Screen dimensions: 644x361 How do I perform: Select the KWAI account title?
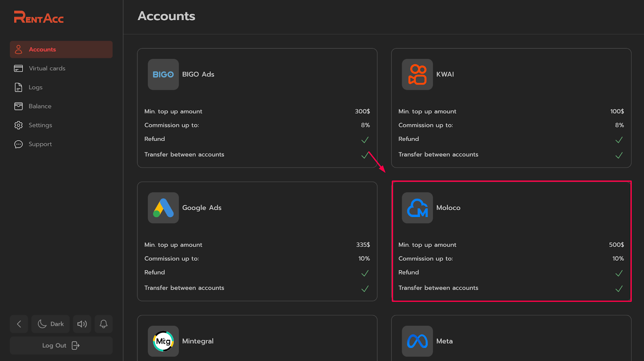445,75
